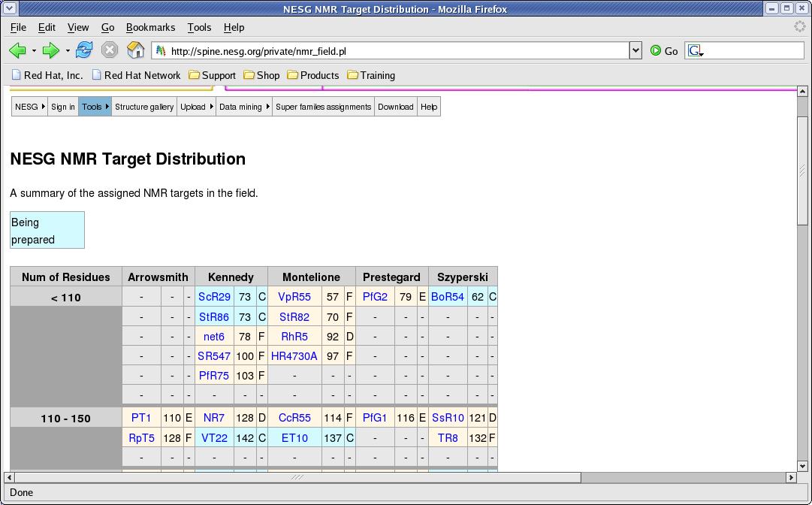This screenshot has width=812, height=505.
Task: Reload the page with the Refresh icon
Action: click(84, 50)
